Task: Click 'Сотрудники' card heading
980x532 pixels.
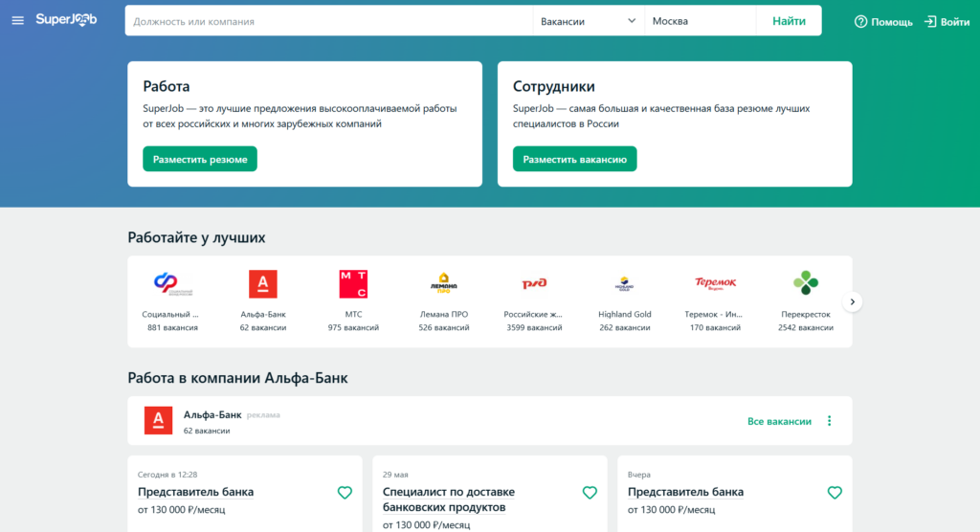Action: click(x=554, y=86)
